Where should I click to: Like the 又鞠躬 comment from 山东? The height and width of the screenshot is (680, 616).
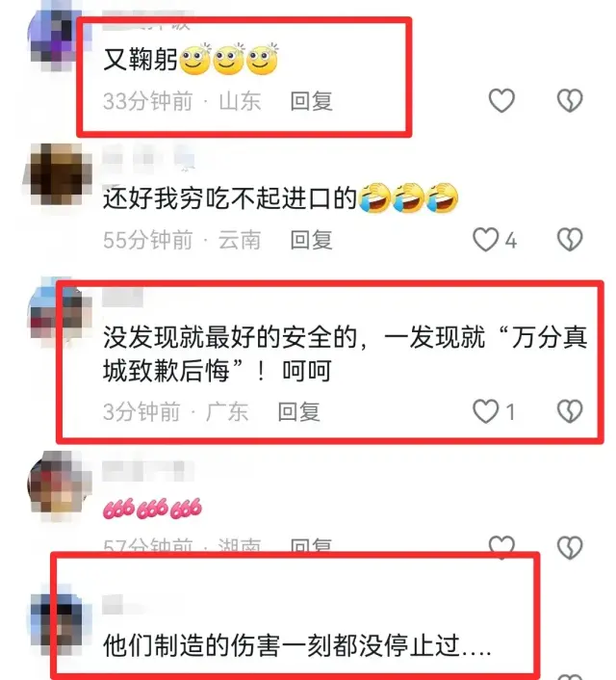(501, 100)
